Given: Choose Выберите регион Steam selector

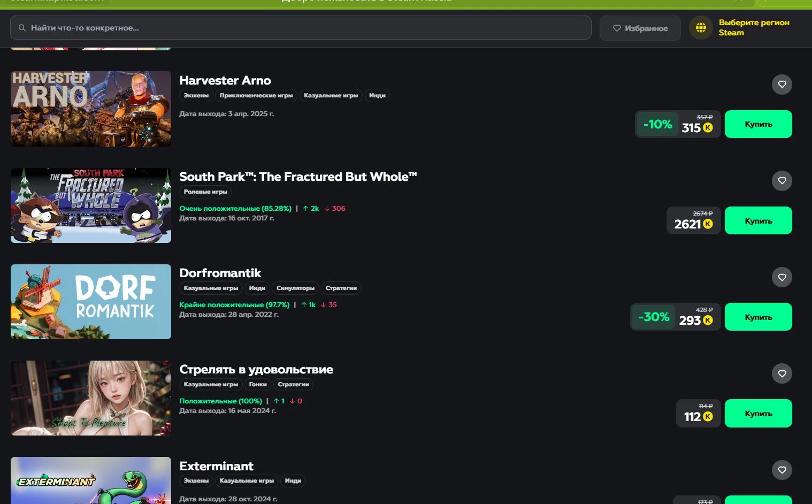Looking at the screenshot, I should click(x=754, y=28).
